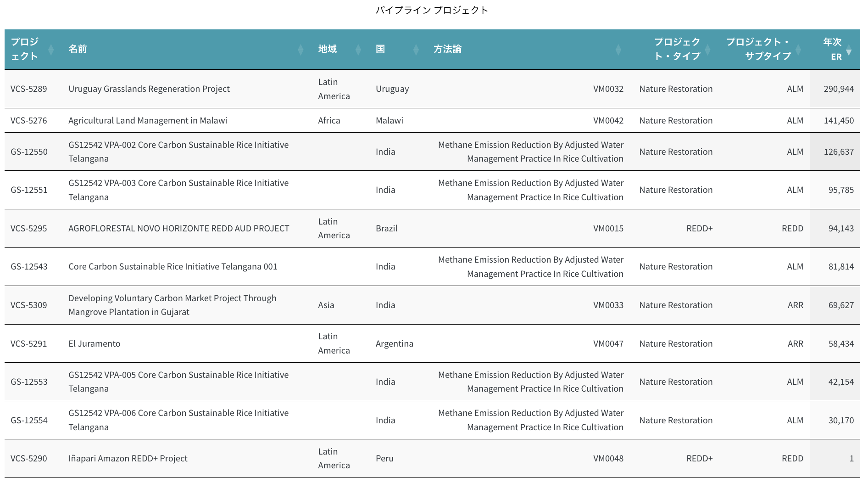The height and width of the screenshot is (483, 868).
Task: Click VM0033 methodology cell
Action: 608,305
